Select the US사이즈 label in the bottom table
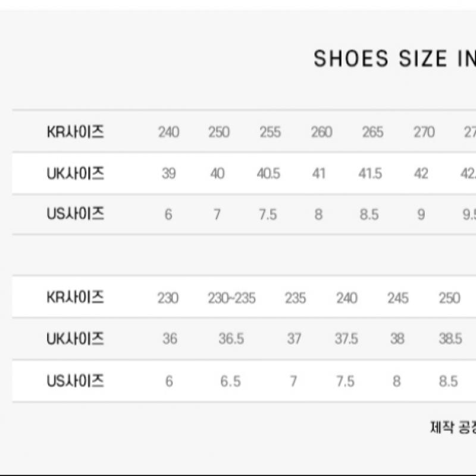Screen dimensions: 476x476 (76, 381)
